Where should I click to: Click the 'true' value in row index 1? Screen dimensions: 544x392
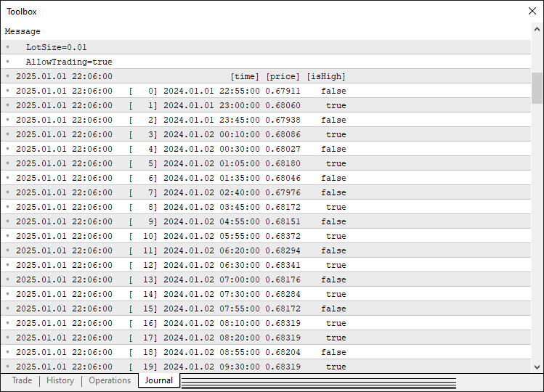pyautogui.click(x=336, y=105)
